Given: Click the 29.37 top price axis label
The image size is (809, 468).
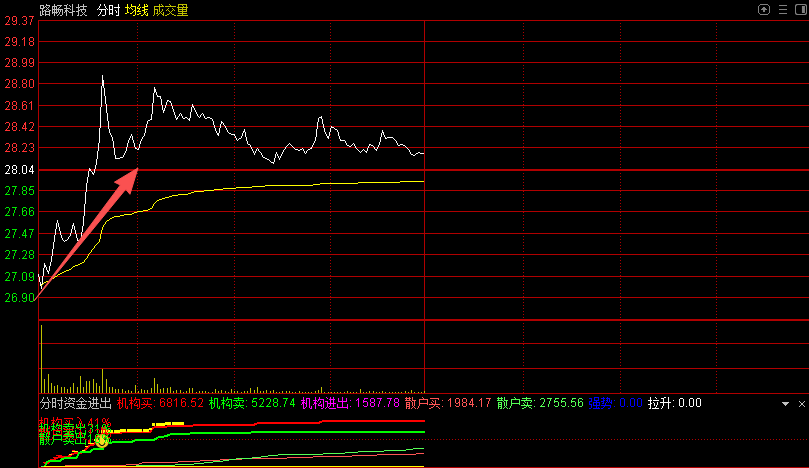Looking at the screenshot, I should pos(20,21).
